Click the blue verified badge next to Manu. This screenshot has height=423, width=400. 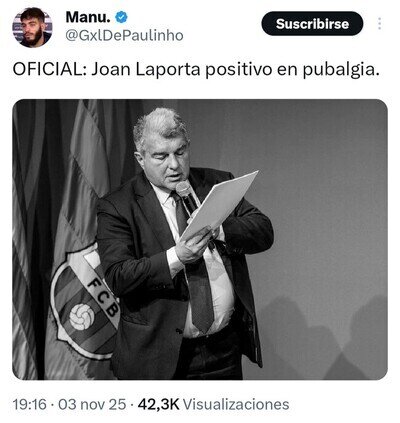(x=121, y=17)
